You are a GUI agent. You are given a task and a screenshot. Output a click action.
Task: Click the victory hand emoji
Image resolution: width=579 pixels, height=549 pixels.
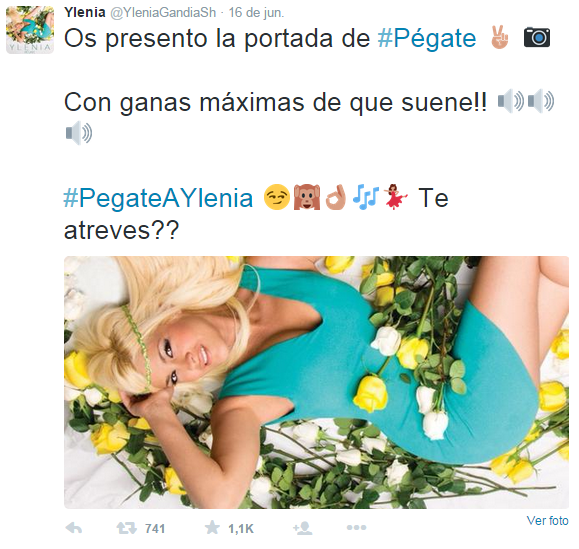pos(499,37)
